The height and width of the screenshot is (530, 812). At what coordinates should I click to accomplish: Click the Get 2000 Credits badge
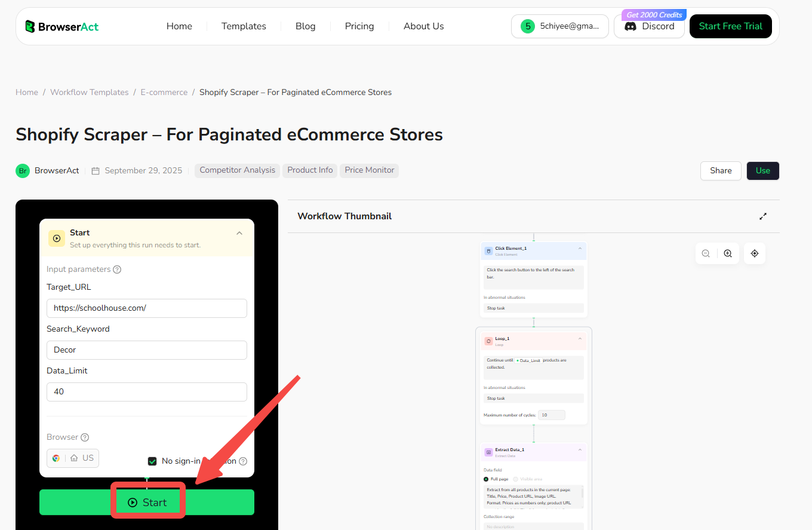(654, 15)
